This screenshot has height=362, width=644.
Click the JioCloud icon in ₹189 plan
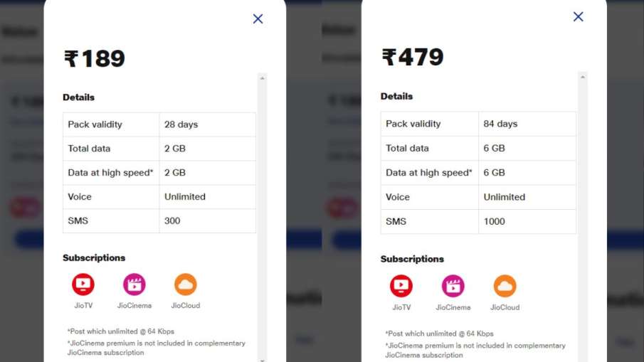pyautogui.click(x=186, y=285)
